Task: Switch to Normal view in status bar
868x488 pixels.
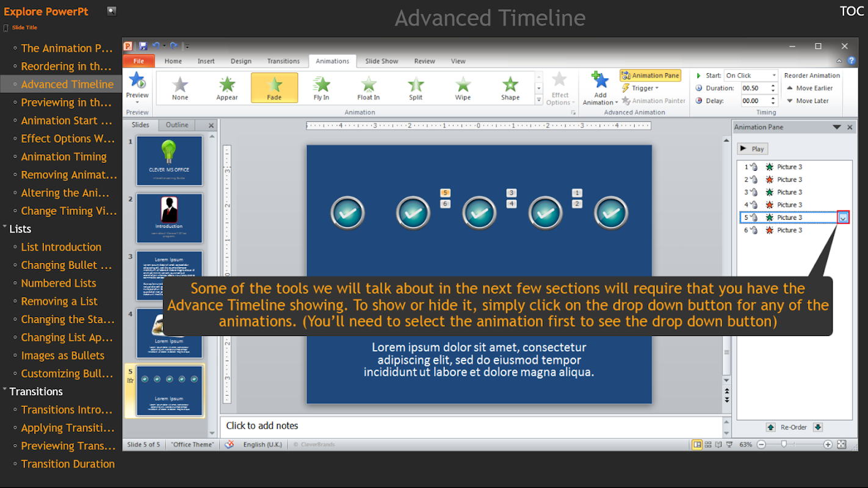Action: (697, 445)
